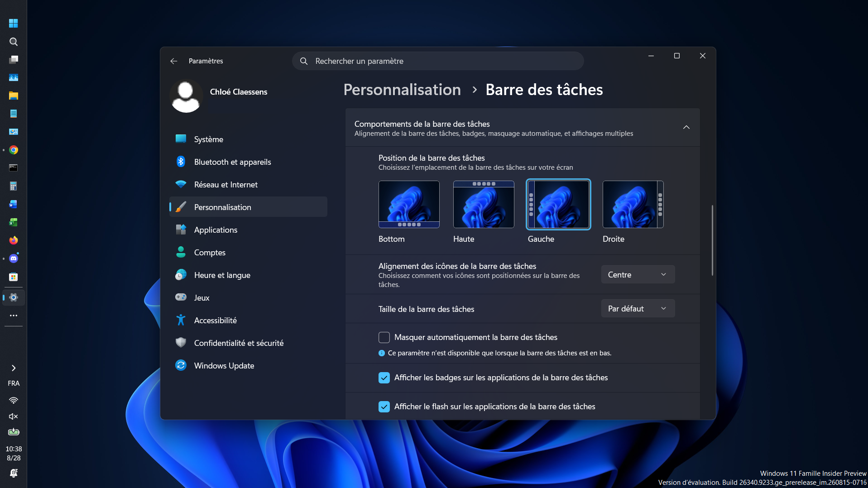Open the Wi-Fi network tray icon
Viewport: 868px width, 488px height.
click(14, 401)
